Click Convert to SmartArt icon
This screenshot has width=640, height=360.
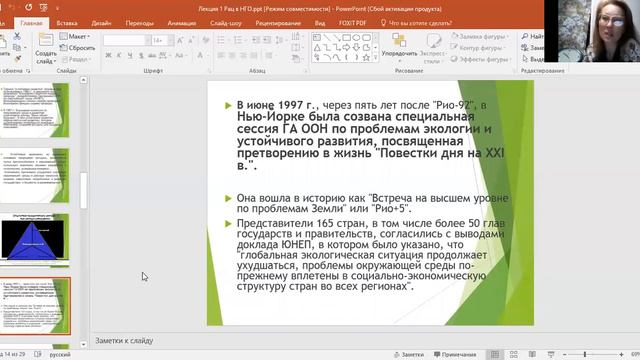297,59
